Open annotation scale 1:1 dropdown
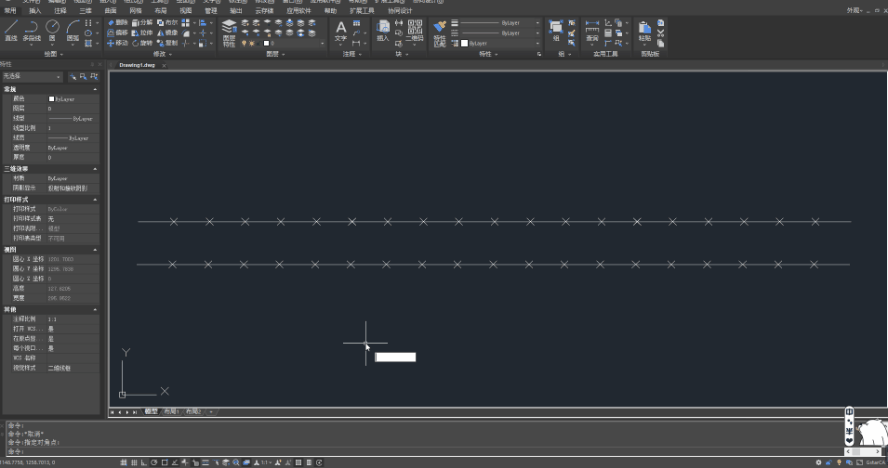 264,463
